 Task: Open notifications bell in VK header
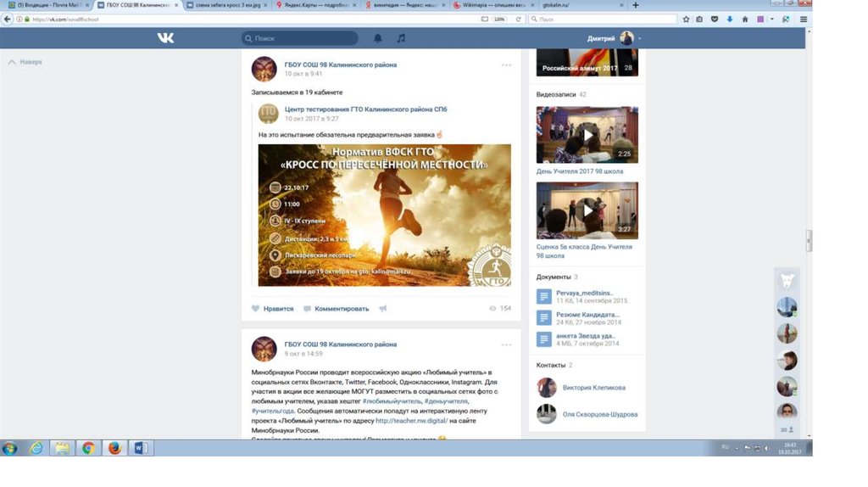(378, 38)
